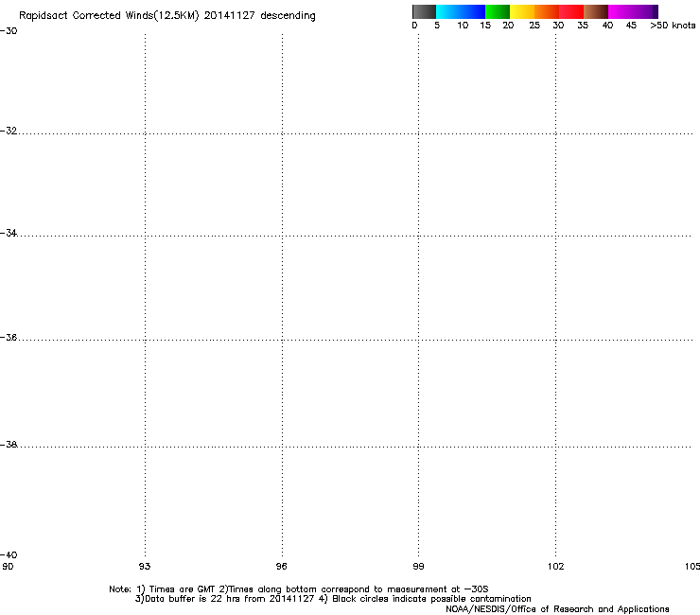Screen dimensions: 700x615
Task: Click the gray 0-5 knots legend color
Action: [x=424, y=11]
